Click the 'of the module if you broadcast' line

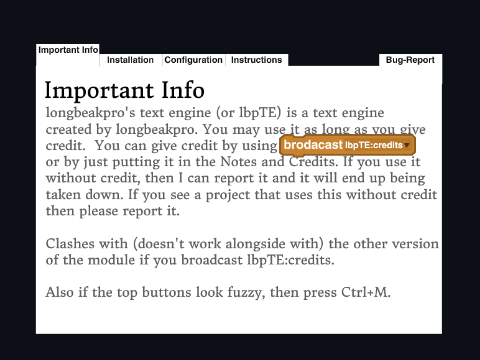[x=190, y=260]
